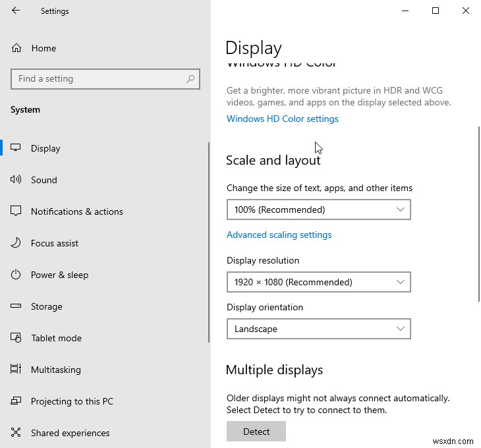Screen dimensions: 481x448
Task: Select Display in the sidebar
Action: tap(45, 148)
